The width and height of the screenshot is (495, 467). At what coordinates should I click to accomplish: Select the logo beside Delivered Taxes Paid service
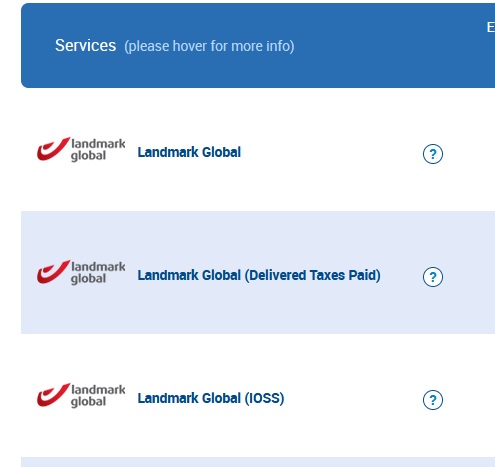[x=81, y=272]
